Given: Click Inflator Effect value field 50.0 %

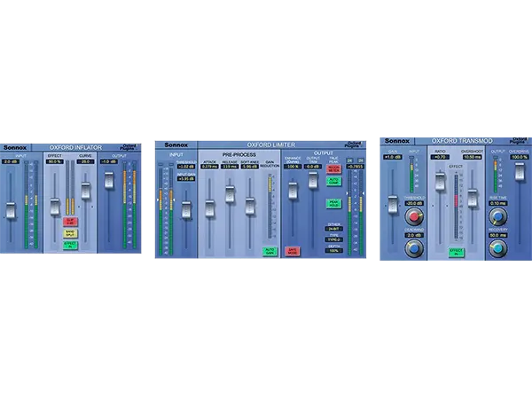Looking at the screenshot, I should pyautogui.click(x=55, y=162).
